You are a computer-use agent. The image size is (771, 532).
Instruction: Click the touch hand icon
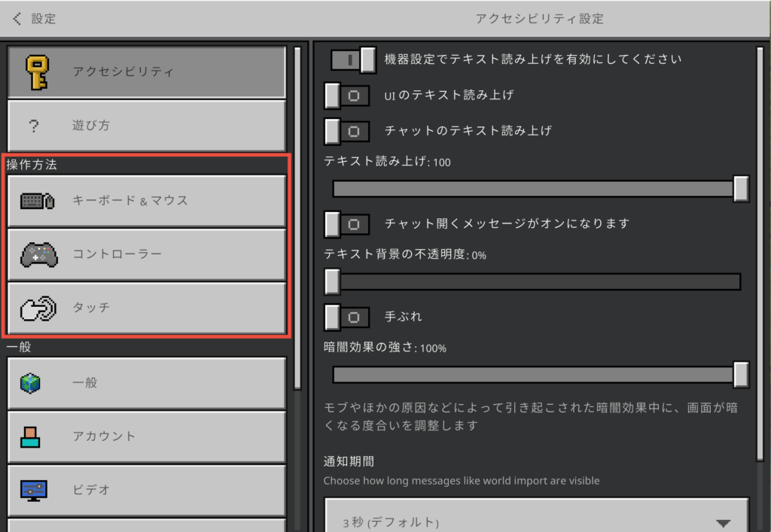[x=37, y=308]
